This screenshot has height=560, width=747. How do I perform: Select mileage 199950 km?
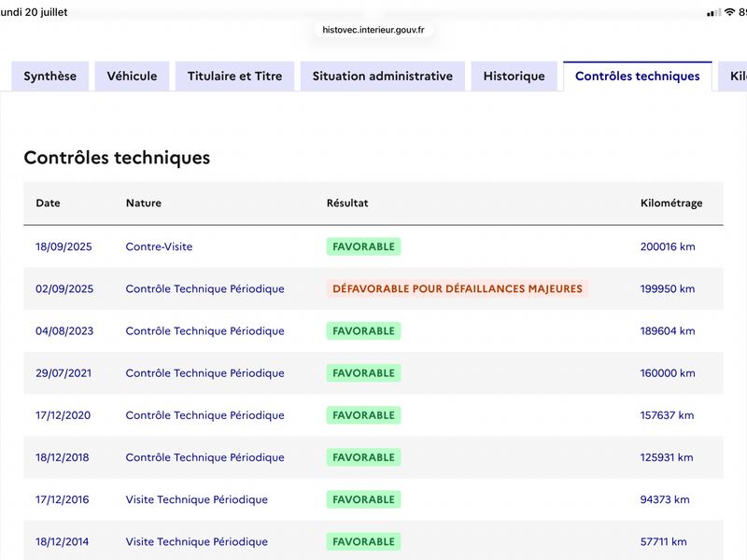coord(668,289)
